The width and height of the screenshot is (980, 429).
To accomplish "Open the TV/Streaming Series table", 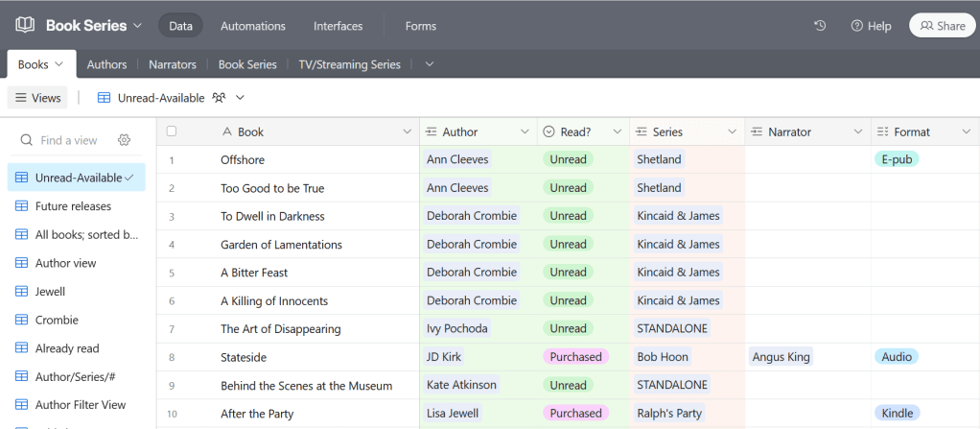I will pyautogui.click(x=349, y=64).
